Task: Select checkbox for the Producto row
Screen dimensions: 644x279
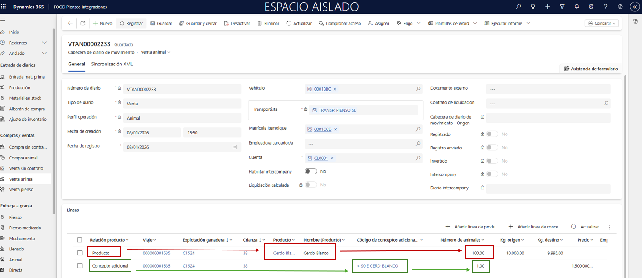Action: click(80, 253)
